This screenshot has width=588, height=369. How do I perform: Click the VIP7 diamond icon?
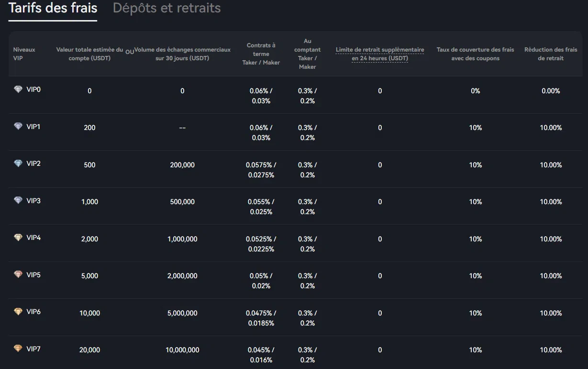[18, 349]
